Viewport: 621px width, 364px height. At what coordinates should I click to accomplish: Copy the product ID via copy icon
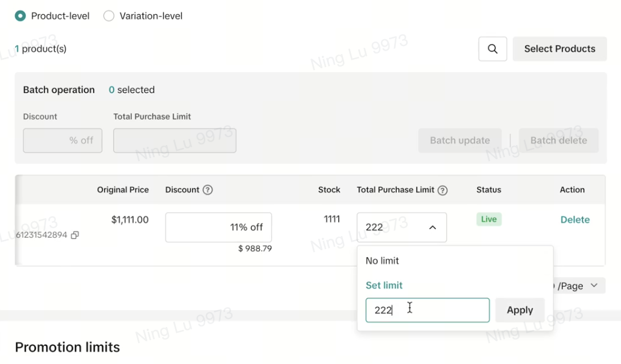click(74, 235)
